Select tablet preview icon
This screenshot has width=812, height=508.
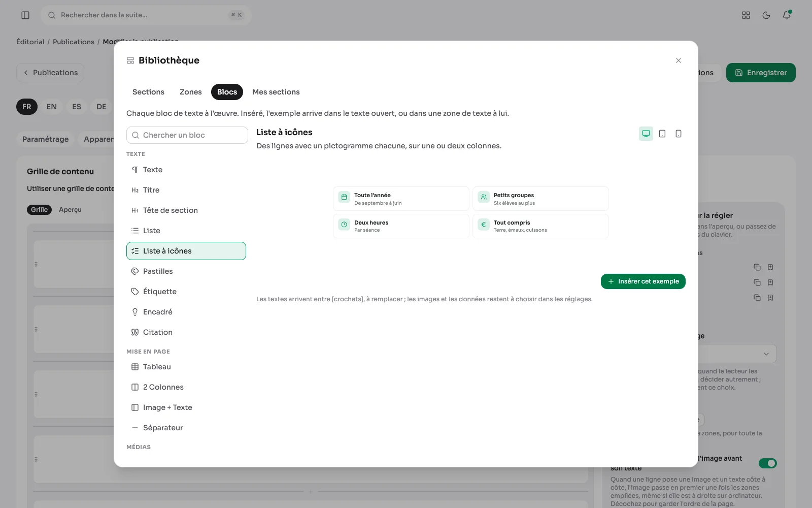coord(662,134)
